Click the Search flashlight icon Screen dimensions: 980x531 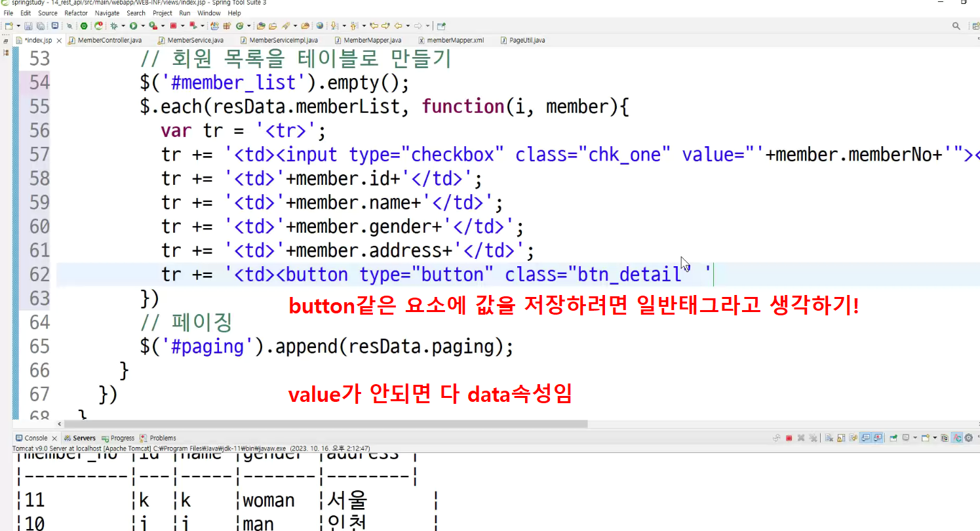click(285, 26)
